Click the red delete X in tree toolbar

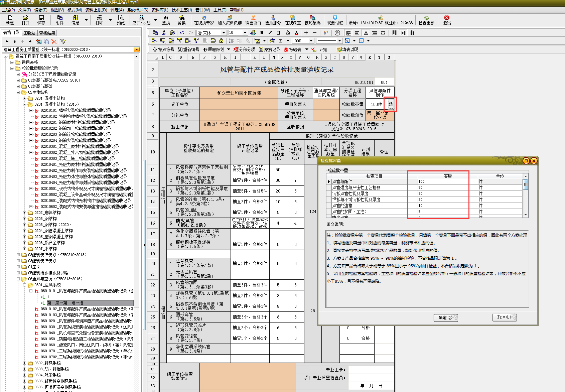tap(54, 41)
